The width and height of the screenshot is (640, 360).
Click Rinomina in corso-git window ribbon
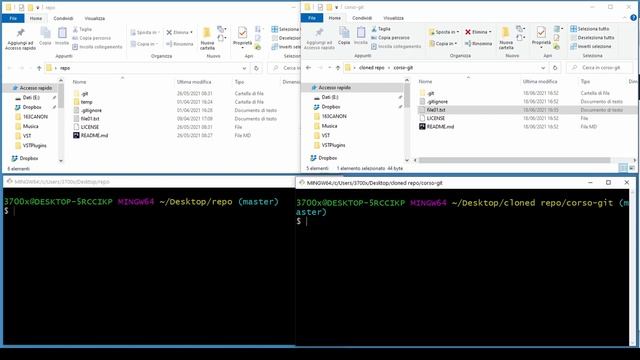click(478, 43)
